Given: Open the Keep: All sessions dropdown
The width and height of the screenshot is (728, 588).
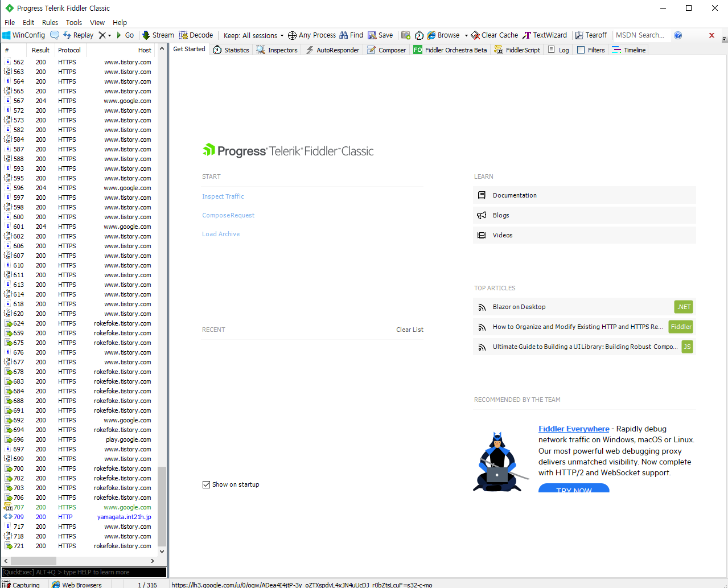Looking at the screenshot, I should click(x=253, y=35).
